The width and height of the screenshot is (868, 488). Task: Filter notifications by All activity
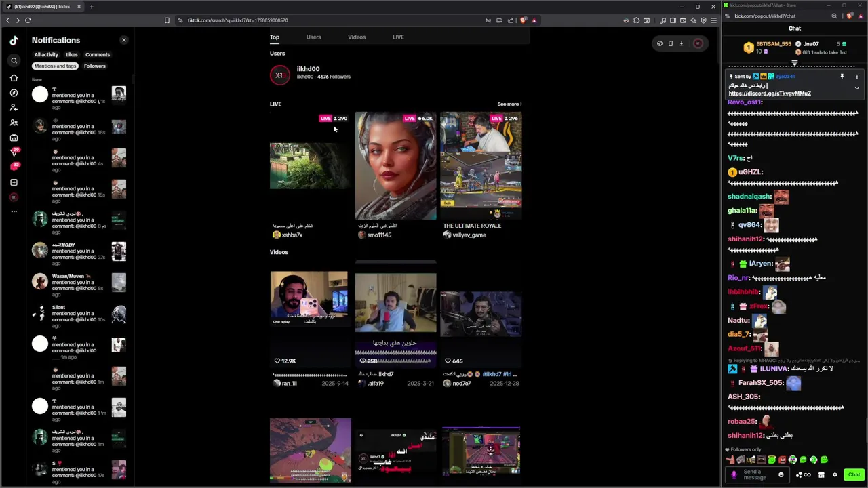pos(46,54)
